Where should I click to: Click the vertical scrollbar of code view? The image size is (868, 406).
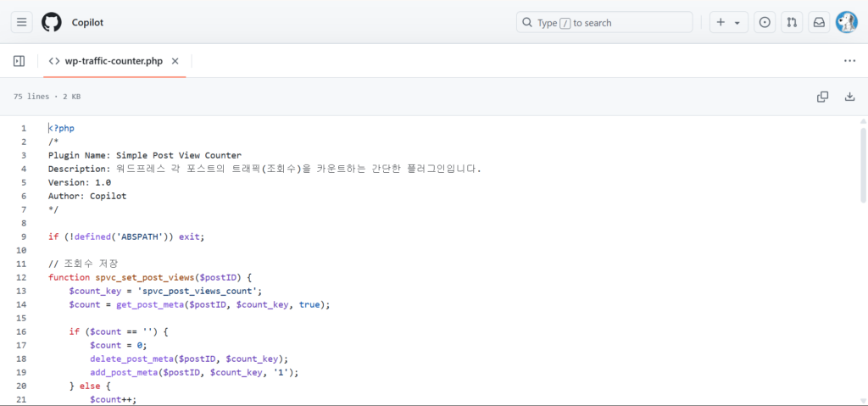tap(863, 164)
